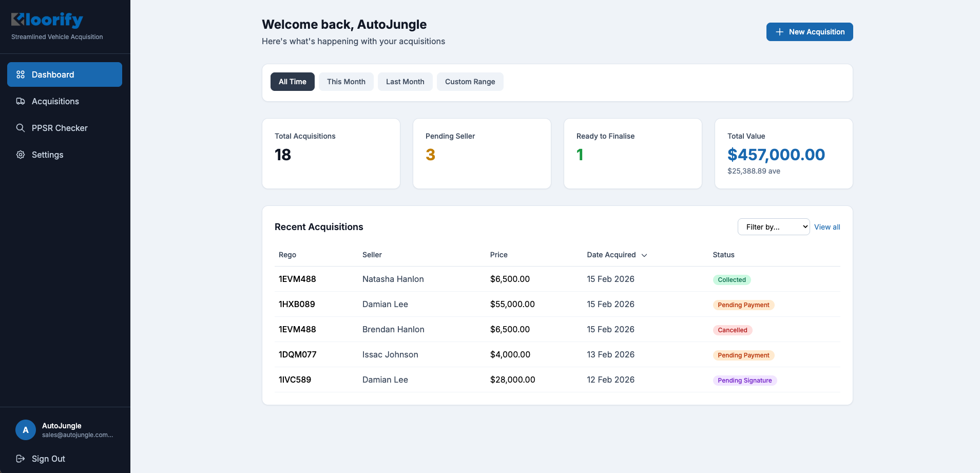The width and height of the screenshot is (980, 473).
Task: Click the AutoJungle avatar circle
Action: point(25,430)
